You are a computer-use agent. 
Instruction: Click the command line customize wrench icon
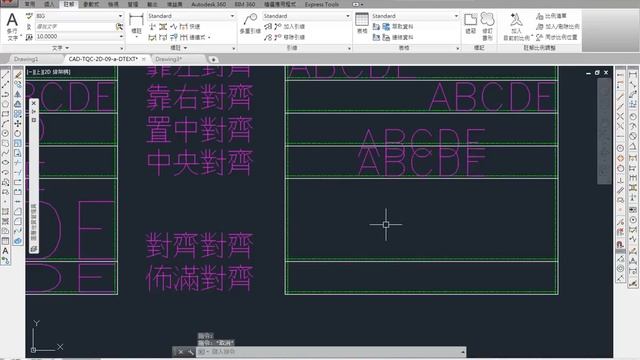[x=190, y=351]
